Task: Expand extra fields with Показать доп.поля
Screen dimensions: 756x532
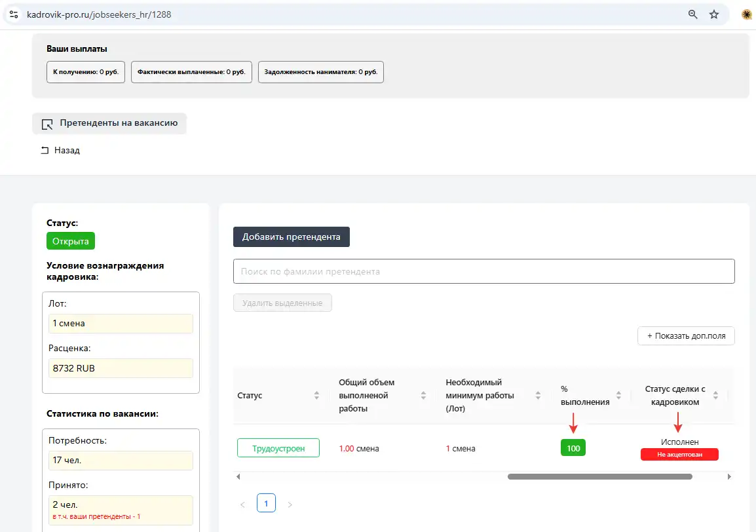Action: pos(686,335)
